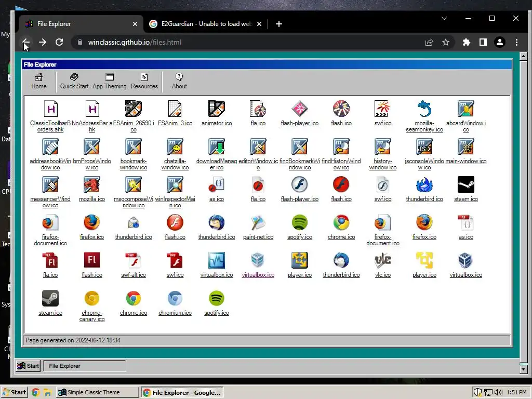Select the jsconsoleWindow.ico icon
532x399 pixels.
[424, 147]
